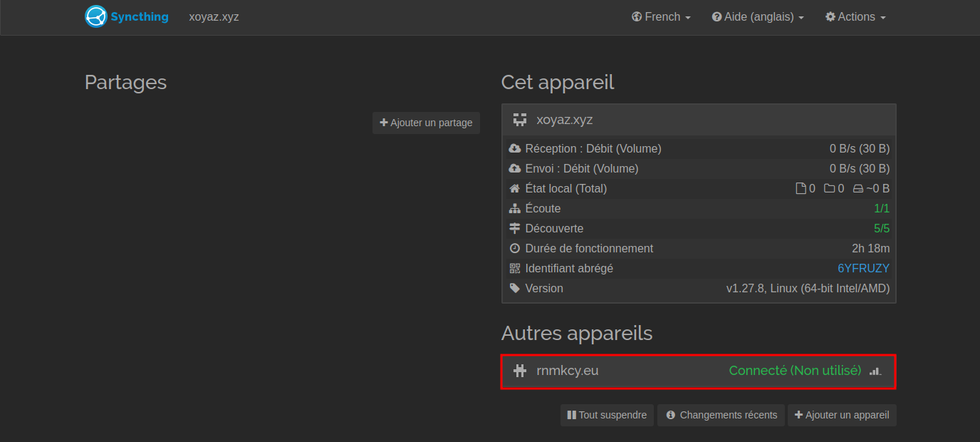980x442 pixels.
Task: Open the 6YFRUZY device ID link
Action: point(863,269)
